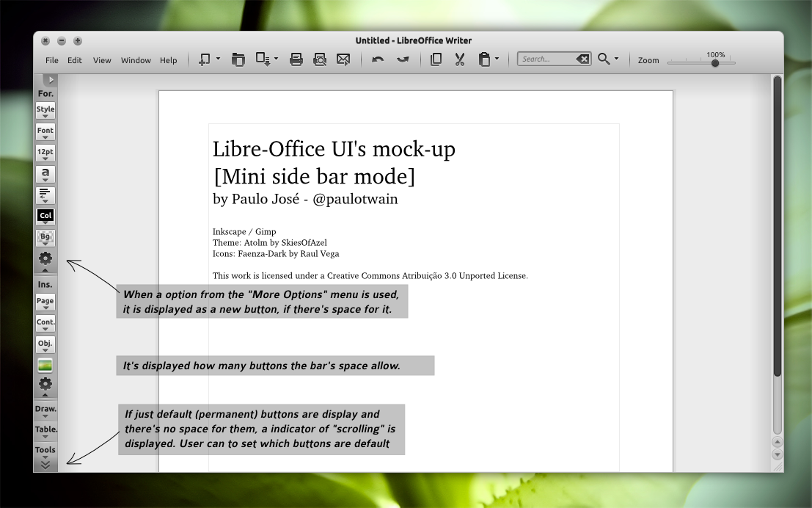This screenshot has width=812, height=508.
Task: Click the window resize grip in the corner
Action: [x=778, y=467]
